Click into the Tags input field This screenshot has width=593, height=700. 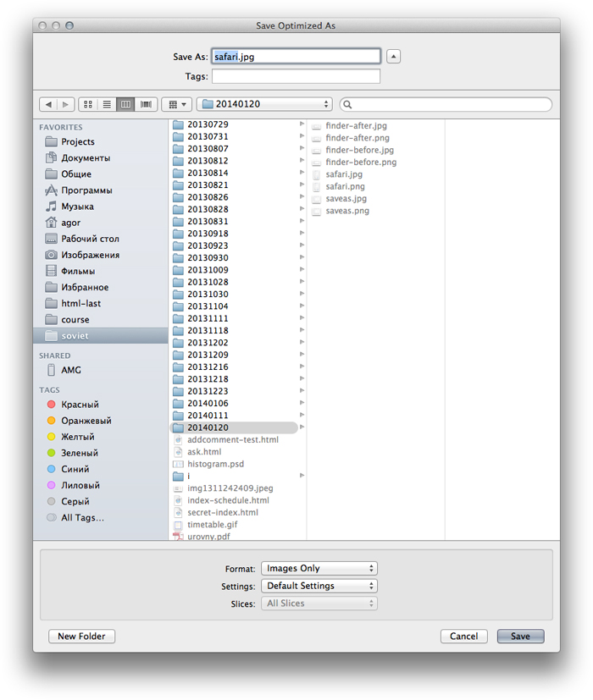tap(296, 76)
